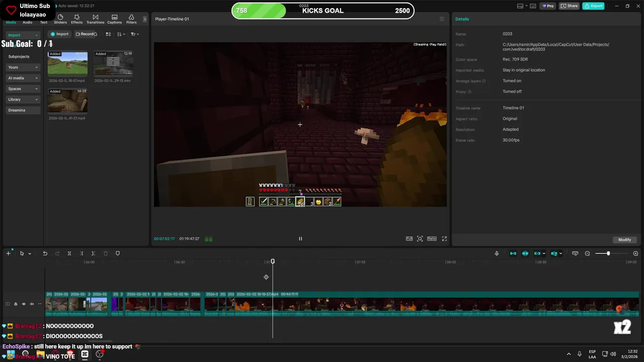Expand the Spaces section

tap(23, 88)
